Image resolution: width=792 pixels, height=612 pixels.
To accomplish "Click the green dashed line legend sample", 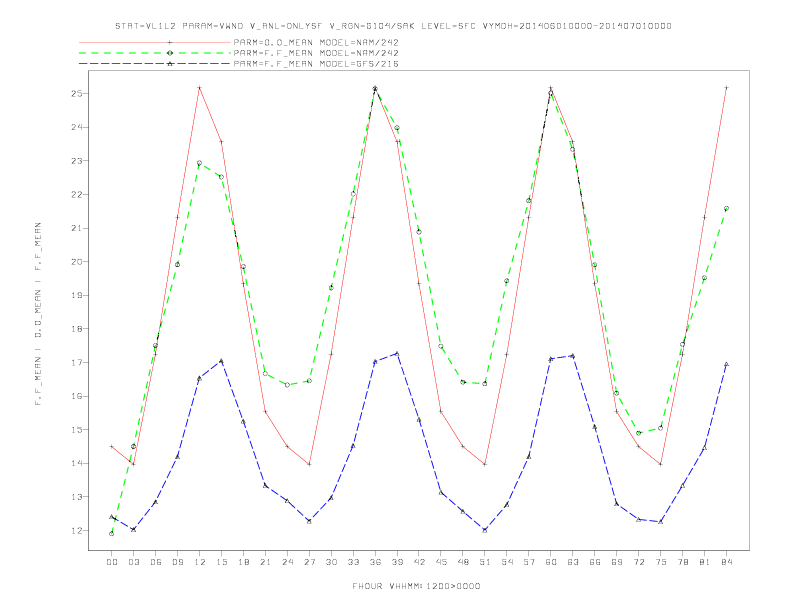I will click(155, 53).
